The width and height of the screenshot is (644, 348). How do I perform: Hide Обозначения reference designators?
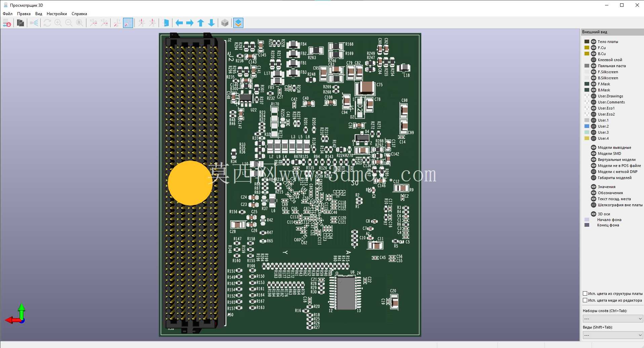coord(594,193)
